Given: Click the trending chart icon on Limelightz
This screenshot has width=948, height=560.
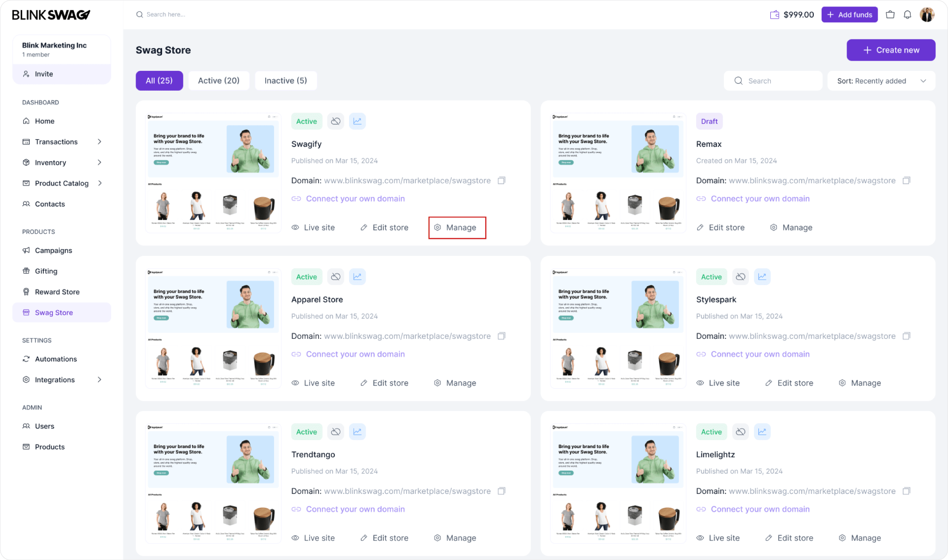Looking at the screenshot, I should tap(762, 431).
